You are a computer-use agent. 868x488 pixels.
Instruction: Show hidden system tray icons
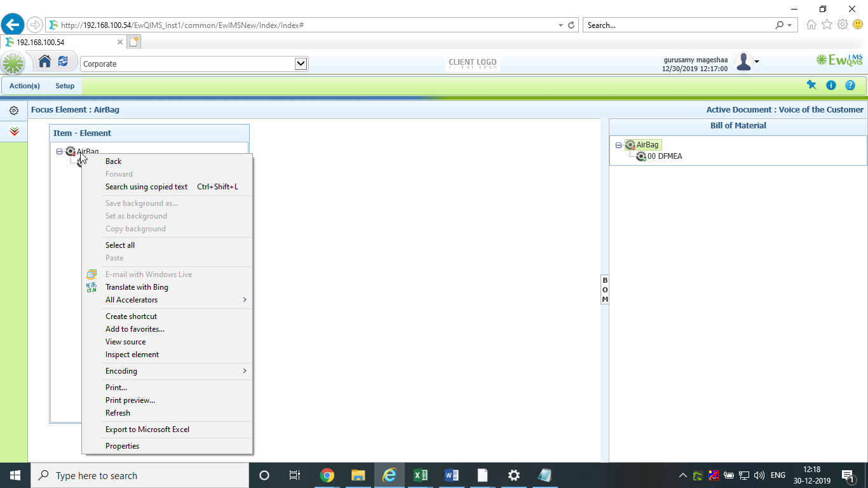coord(682,475)
